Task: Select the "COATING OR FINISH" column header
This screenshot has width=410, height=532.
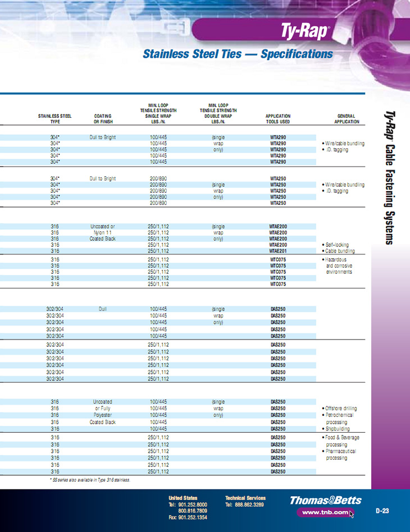Action: pyautogui.click(x=103, y=119)
